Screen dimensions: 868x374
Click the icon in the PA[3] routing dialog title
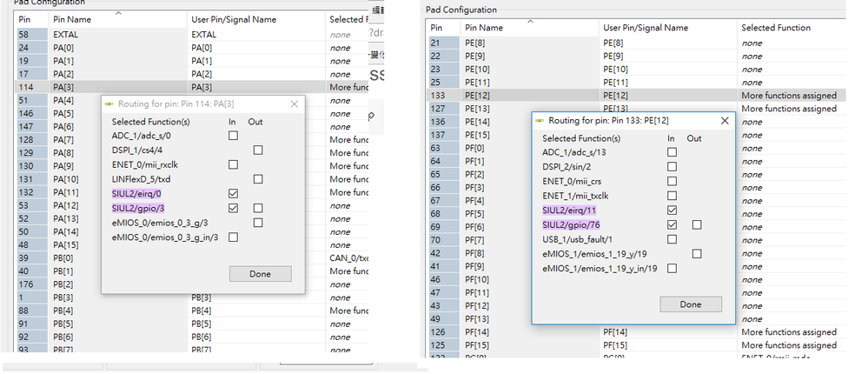click(x=109, y=104)
